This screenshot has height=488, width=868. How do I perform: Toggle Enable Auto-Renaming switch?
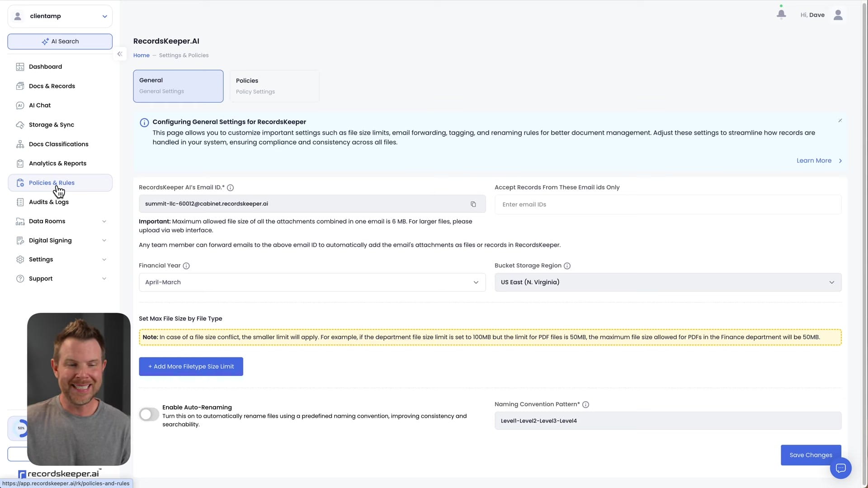[149, 414]
